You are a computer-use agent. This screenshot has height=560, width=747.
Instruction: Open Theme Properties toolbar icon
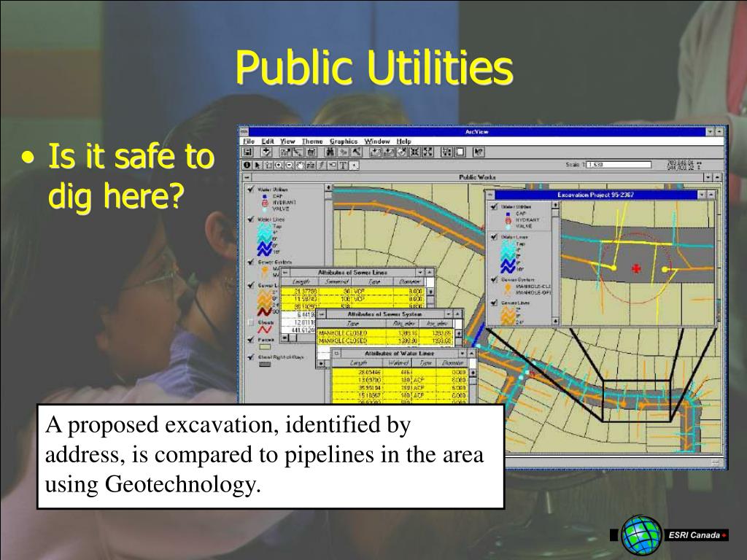point(285,152)
